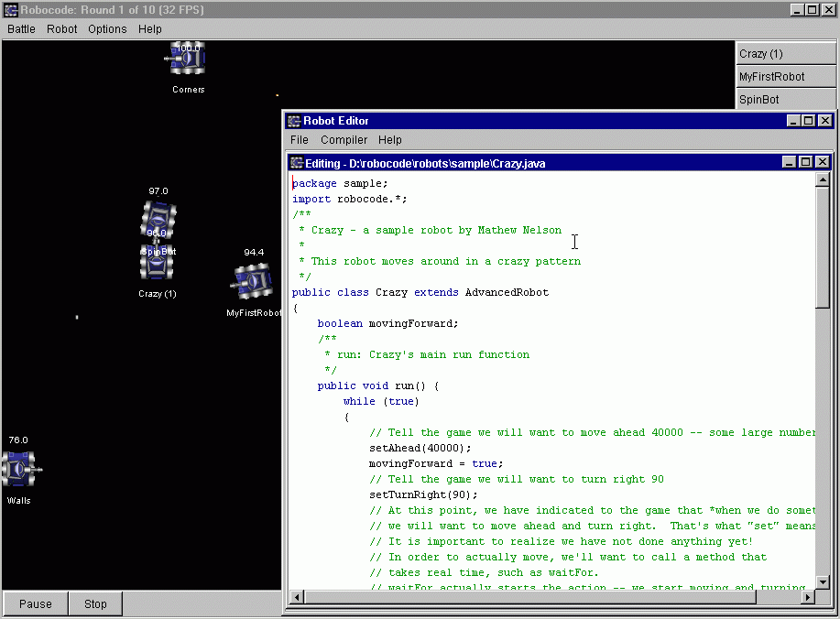
Task: Open the Robot menu in Robocode
Action: pyautogui.click(x=61, y=29)
